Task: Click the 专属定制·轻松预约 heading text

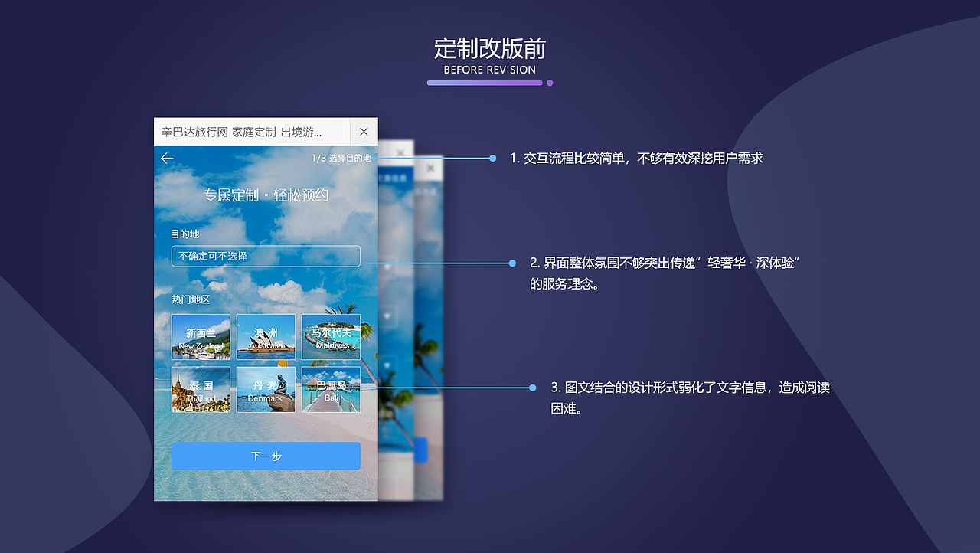Action: click(x=266, y=195)
